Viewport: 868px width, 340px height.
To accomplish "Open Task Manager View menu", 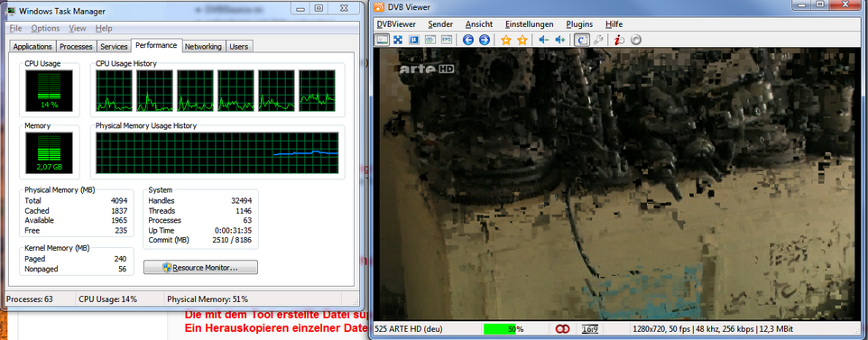I will click(x=78, y=28).
